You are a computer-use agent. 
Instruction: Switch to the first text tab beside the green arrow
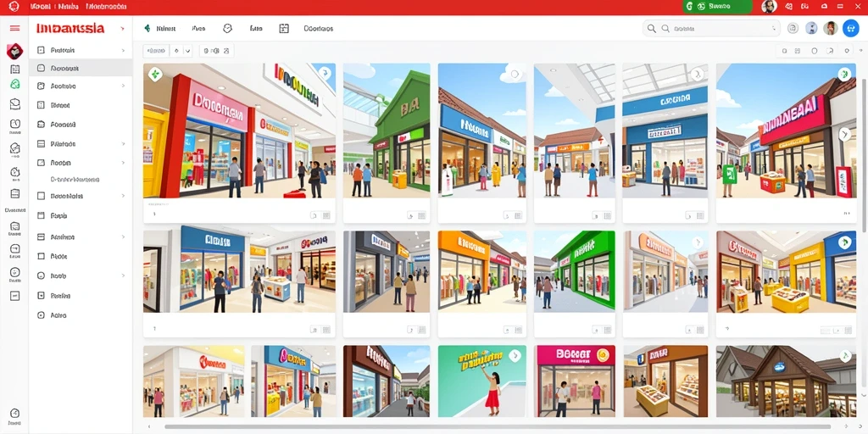point(166,28)
